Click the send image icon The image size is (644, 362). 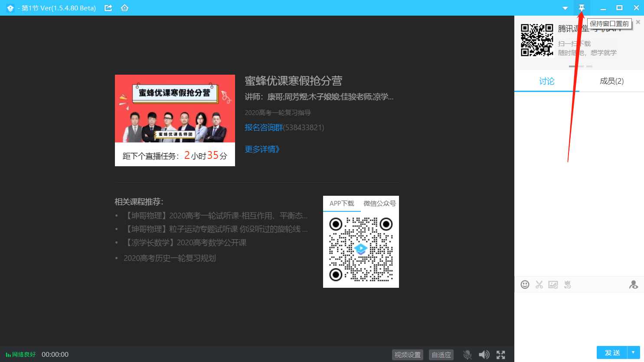pos(553,284)
